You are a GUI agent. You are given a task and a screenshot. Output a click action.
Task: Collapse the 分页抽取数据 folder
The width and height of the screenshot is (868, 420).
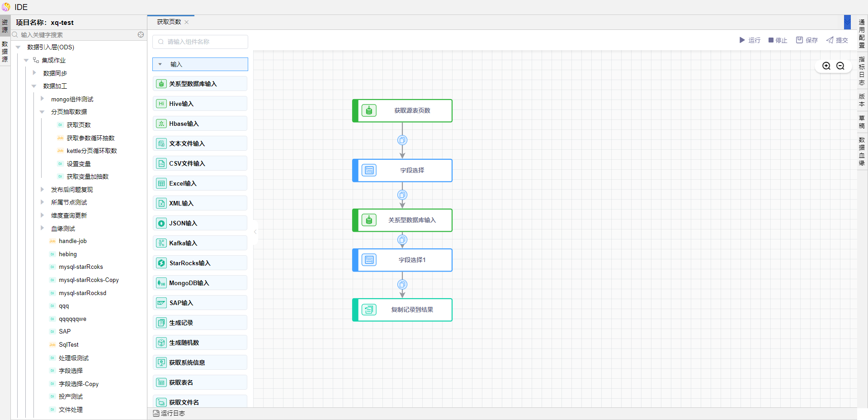point(42,112)
